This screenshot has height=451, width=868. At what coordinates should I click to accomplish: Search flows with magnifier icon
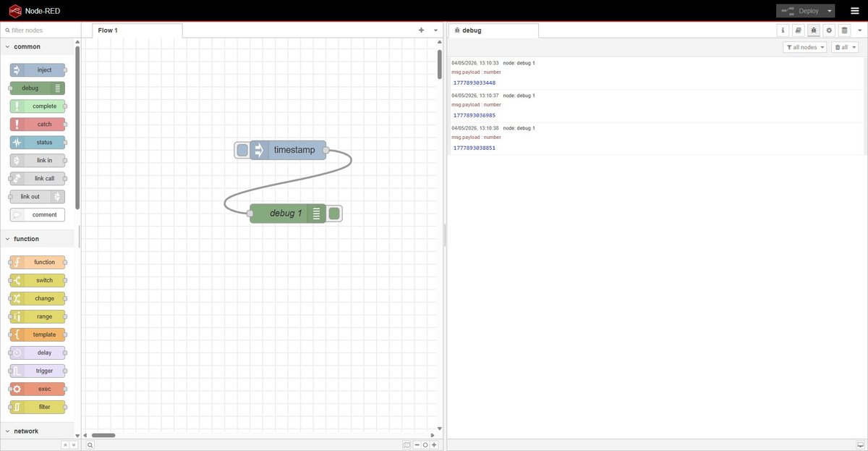pyautogui.click(x=90, y=445)
